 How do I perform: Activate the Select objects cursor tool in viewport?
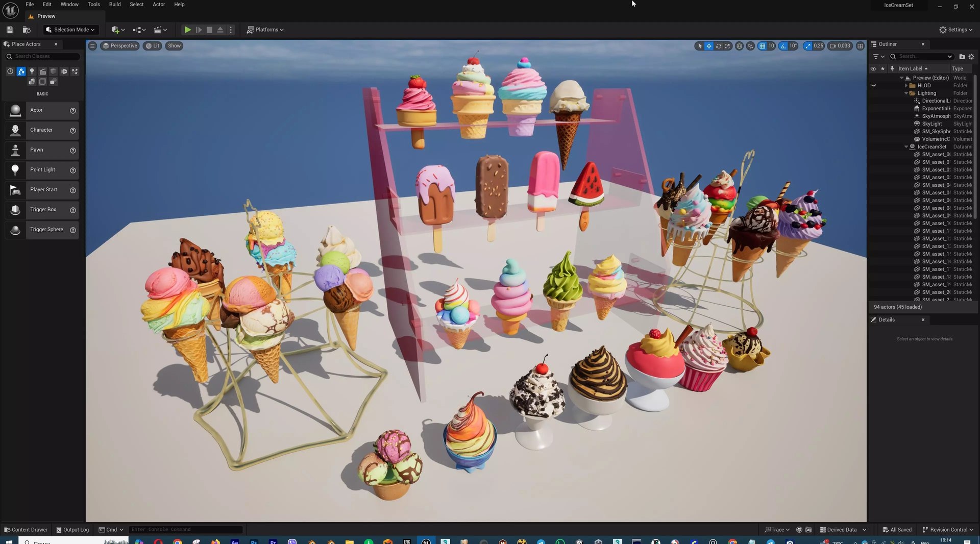pyautogui.click(x=700, y=46)
